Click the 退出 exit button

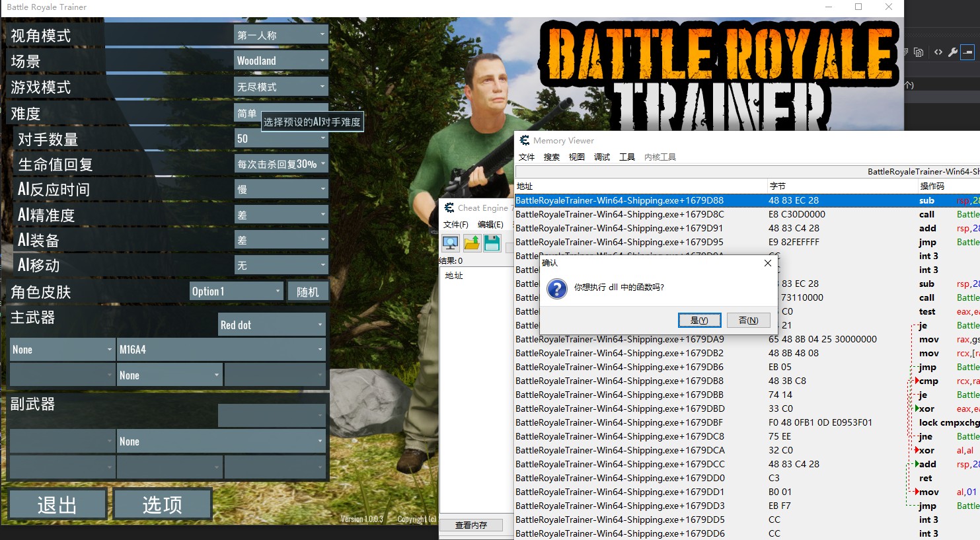tap(57, 505)
